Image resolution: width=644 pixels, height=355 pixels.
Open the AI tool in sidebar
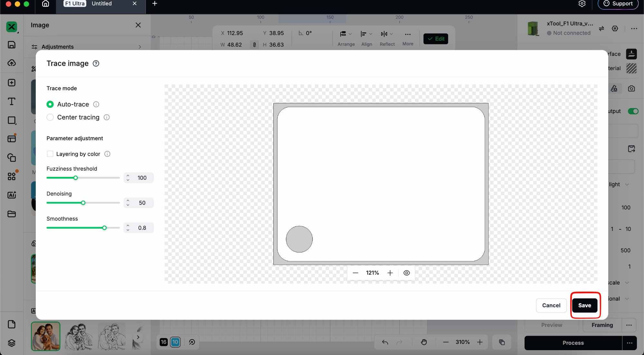[x=12, y=195]
